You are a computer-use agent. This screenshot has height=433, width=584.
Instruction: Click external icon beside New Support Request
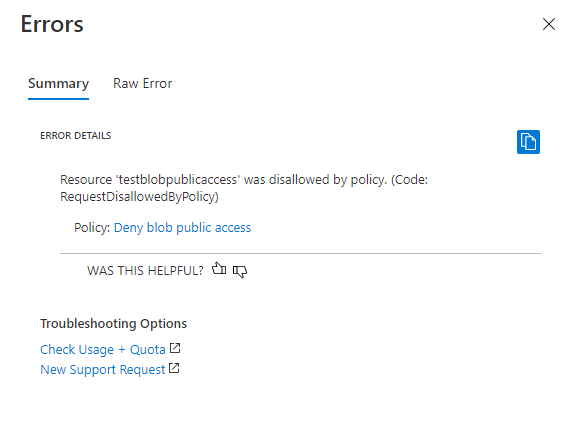(x=174, y=368)
